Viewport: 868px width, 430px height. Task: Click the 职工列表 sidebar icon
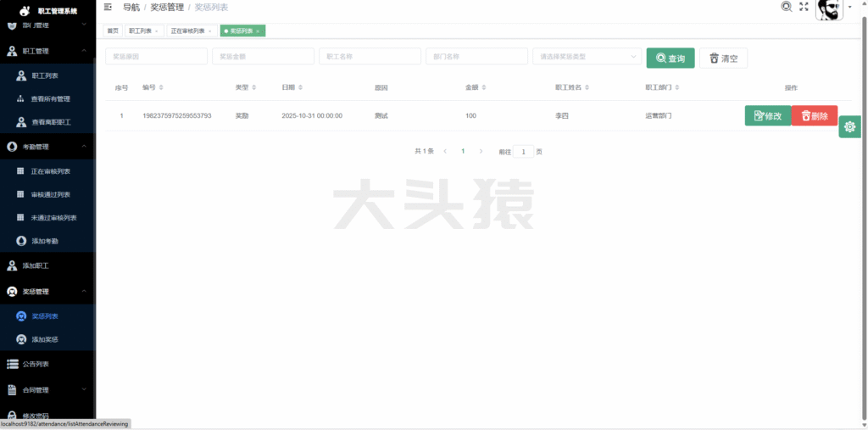21,76
